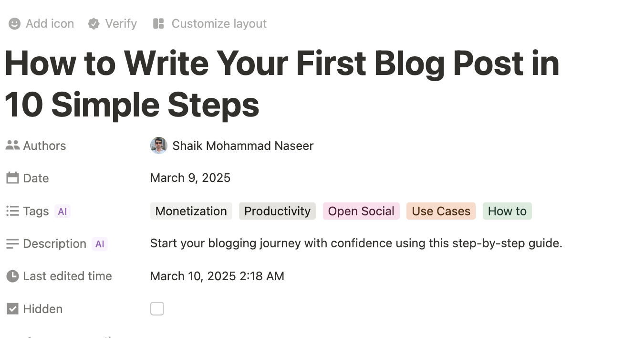Screen dimensions: 644x338
Task: Click the AI badge next to Tags
Action: click(x=62, y=211)
